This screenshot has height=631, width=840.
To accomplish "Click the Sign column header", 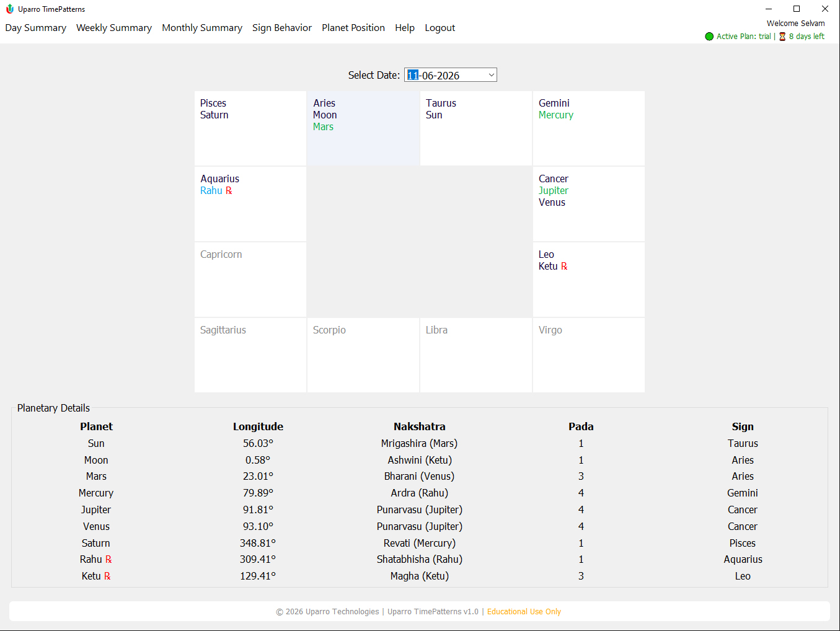I will [x=743, y=426].
